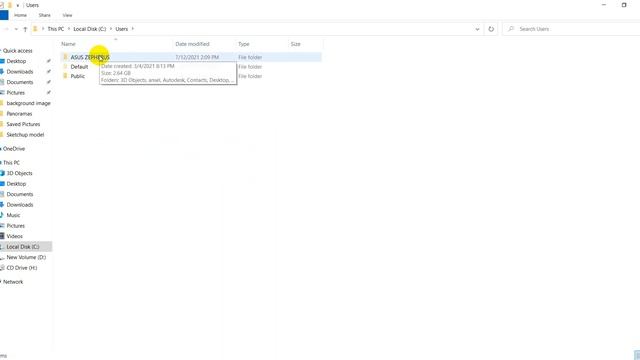This screenshot has width=640, height=360.
Task: Open the background image folder
Action: point(29,103)
